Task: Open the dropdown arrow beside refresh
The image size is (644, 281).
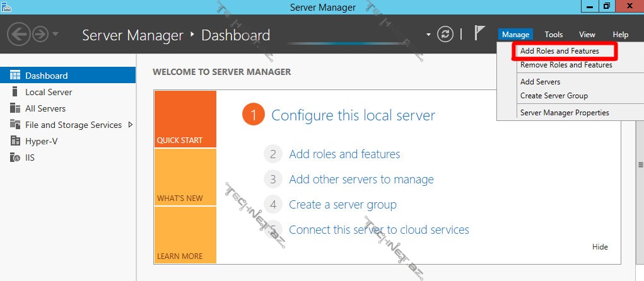Action: tap(429, 35)
